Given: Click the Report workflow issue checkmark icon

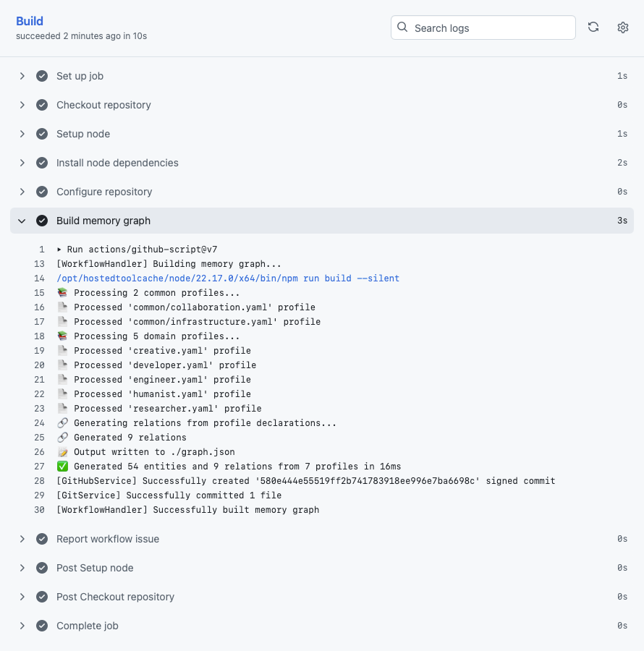Looking at the screenshot, I should (42, 539).
